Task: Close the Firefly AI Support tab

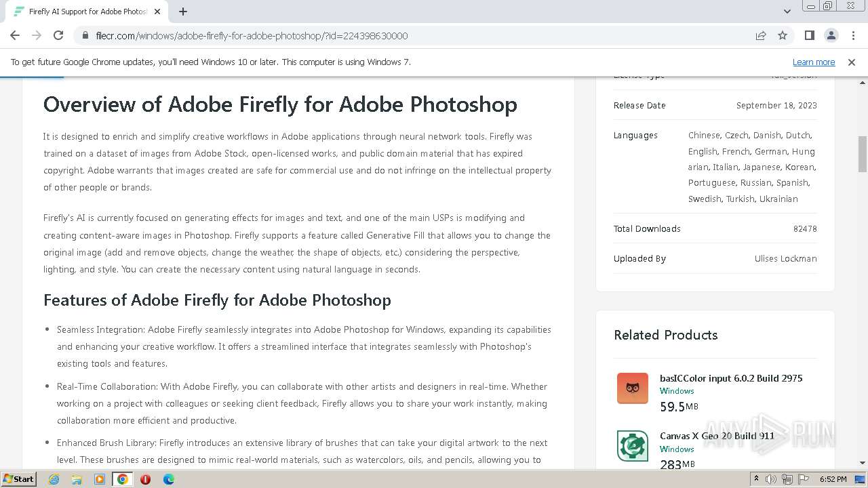Action: tap(157, 12)
